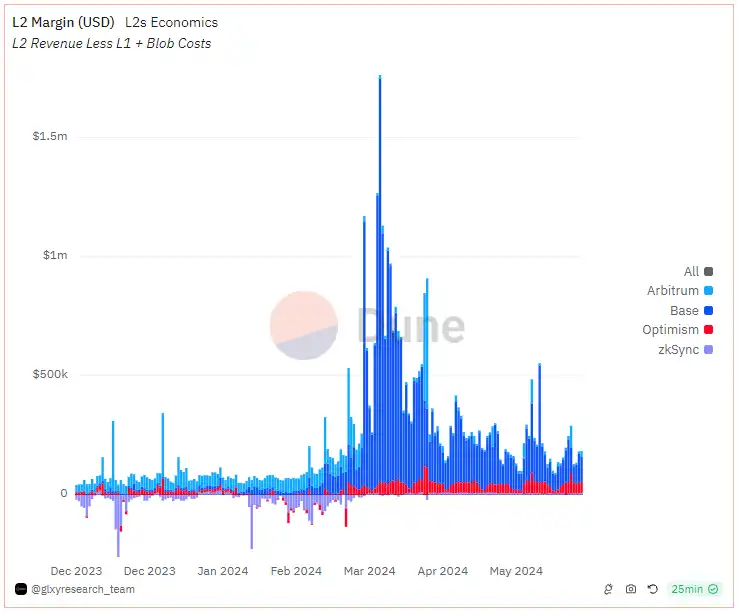
Task: Click the light blue Arbitrum color dot
Action: coord(709,291)
